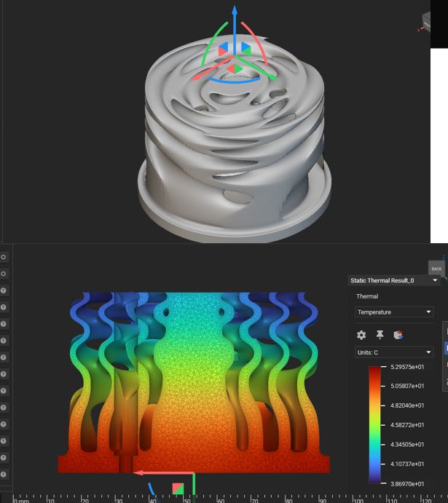Click the second circle icon in the left sidebar
Image resolution: width=448 pixels, height=503 pixels.
coord(4,274)
